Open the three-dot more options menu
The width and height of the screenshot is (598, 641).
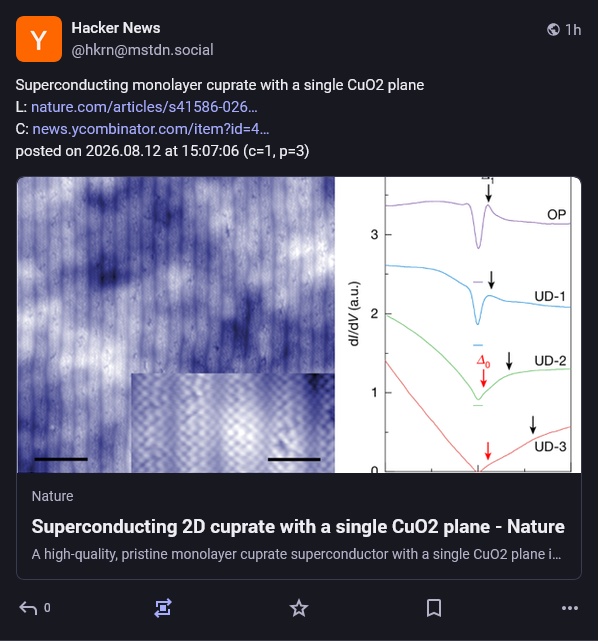570,608
